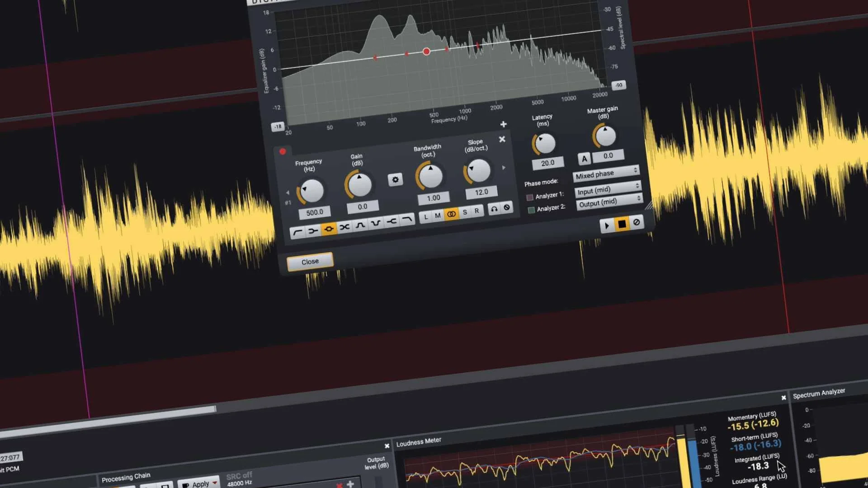Select the band-pass filter shape icon
Image resolution: width=868 pixels, height=488 pixels.
[x=360, y=225]
